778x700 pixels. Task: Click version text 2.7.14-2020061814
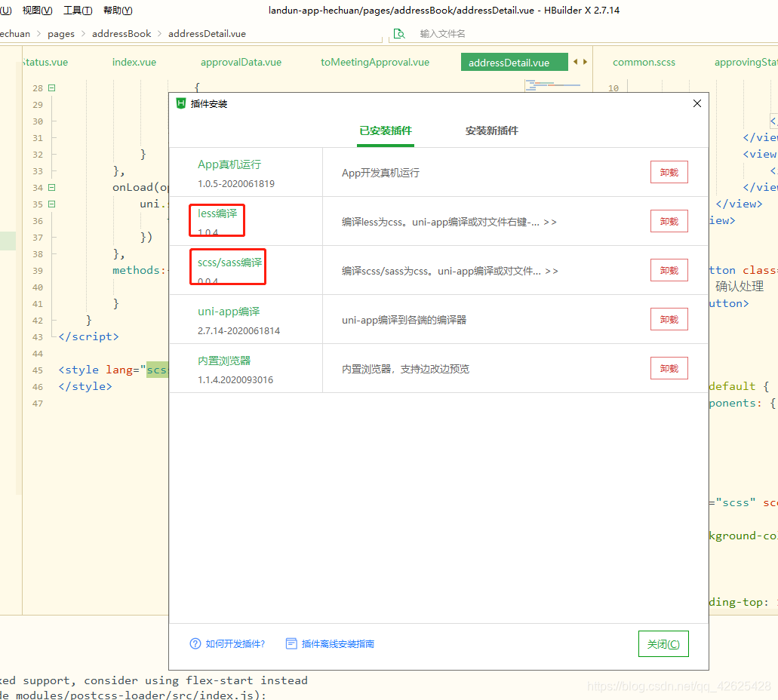[x=238, y=330]
